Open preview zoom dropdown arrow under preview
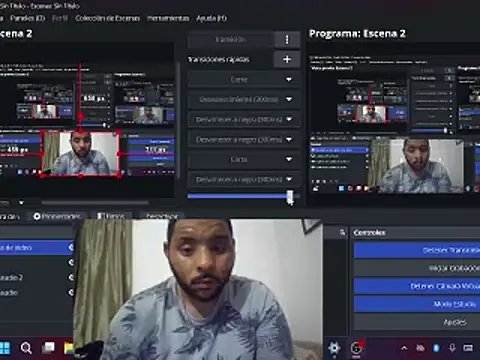The height and width of the screenshot is (360, 480). (21, 203)
